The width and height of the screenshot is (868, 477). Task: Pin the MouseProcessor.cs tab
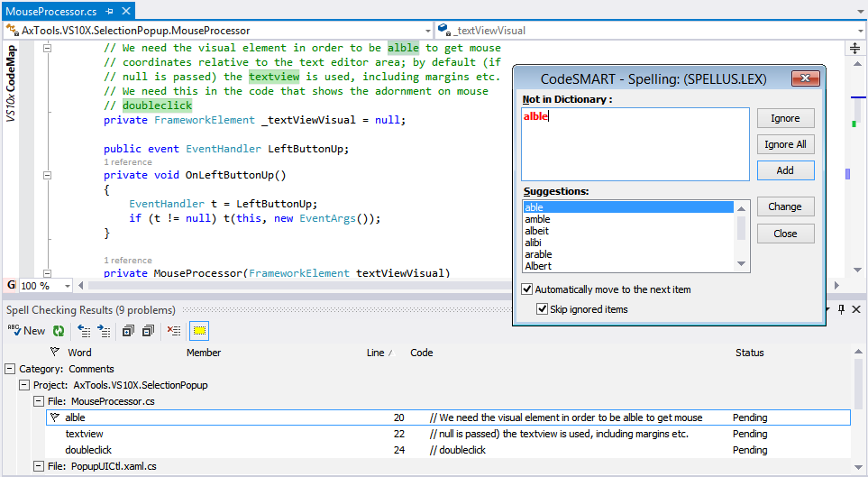pos(110,11)
